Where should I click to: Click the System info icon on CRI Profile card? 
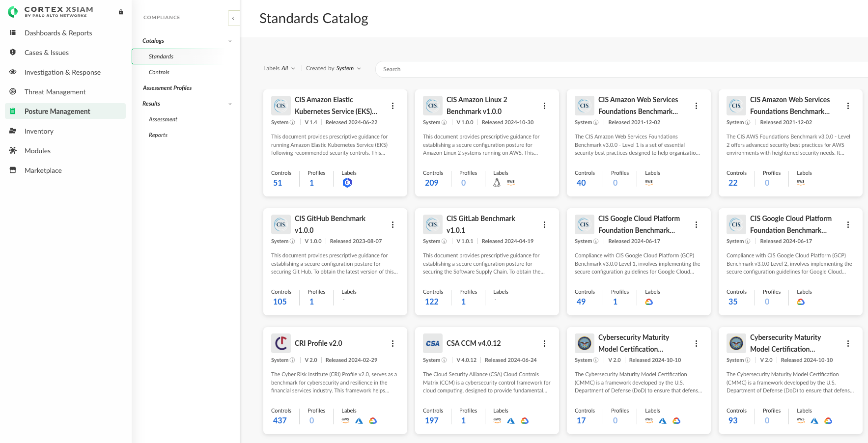coord(292,360)
